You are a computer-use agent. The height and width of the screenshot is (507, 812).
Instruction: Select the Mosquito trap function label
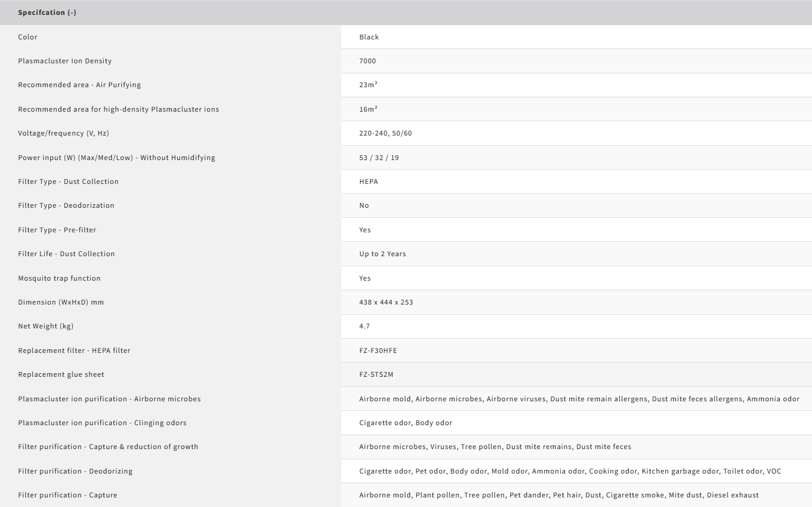[59, 278]
